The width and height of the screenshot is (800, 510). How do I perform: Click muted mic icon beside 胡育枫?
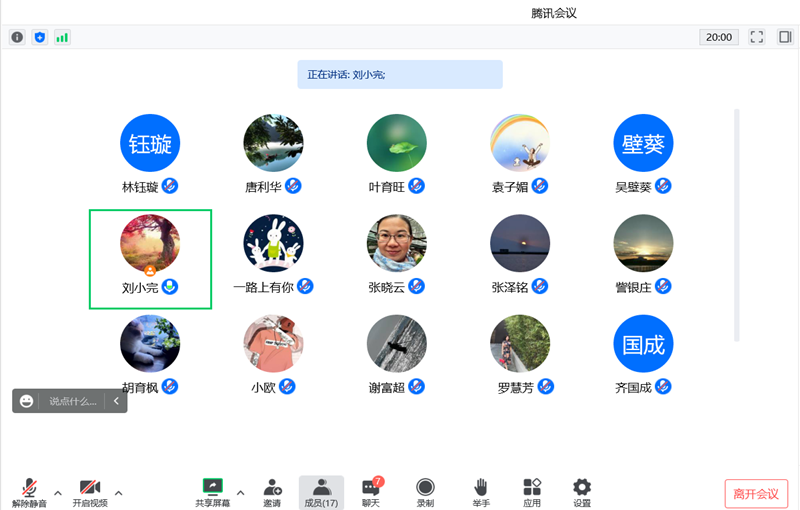(170, 387)
